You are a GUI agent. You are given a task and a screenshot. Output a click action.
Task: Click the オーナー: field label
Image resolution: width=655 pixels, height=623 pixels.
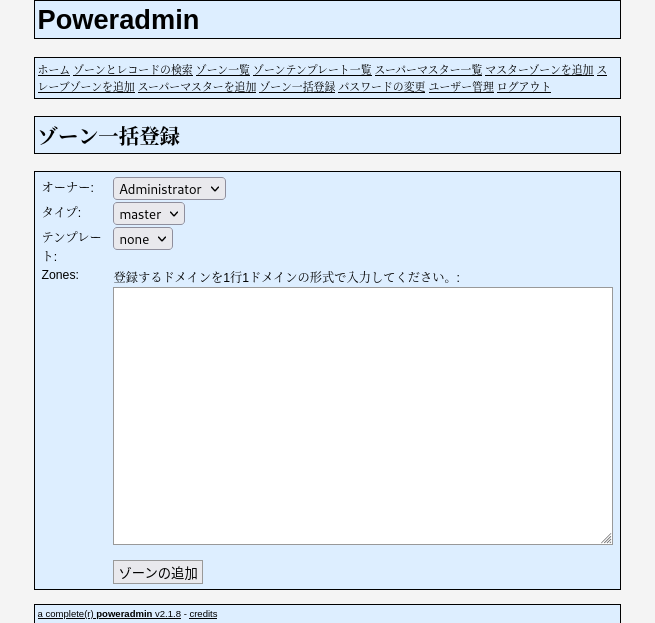pyautogui.click(x=68, y=187)
